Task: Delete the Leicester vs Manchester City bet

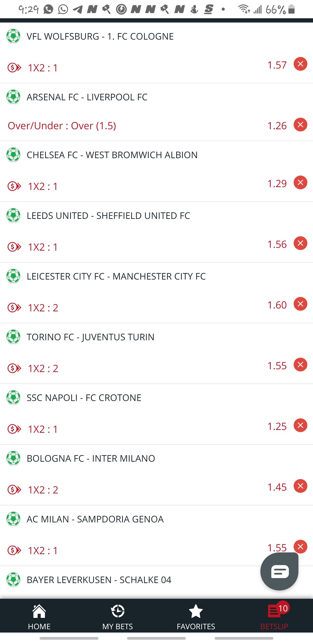Action: [x=300, y=304]
